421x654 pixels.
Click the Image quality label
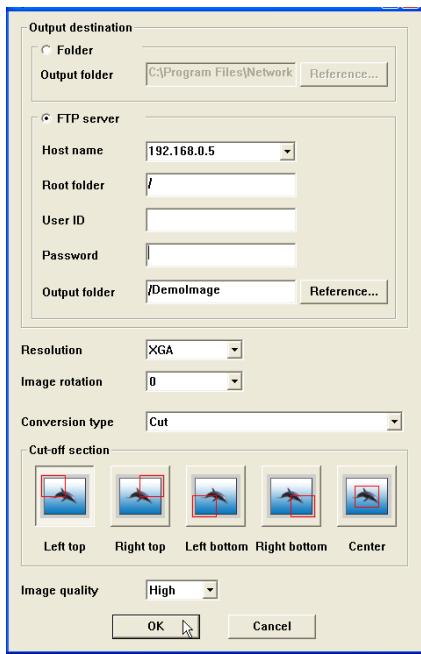pos(60,591)
